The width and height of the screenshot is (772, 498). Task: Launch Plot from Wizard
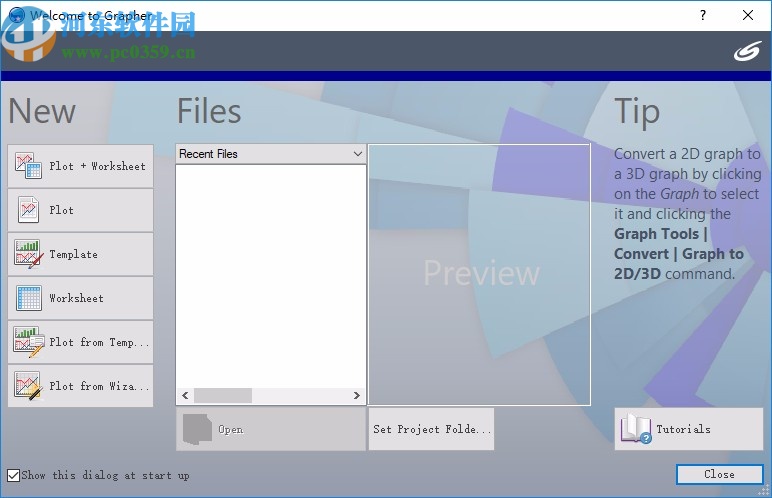pos(80,386)
